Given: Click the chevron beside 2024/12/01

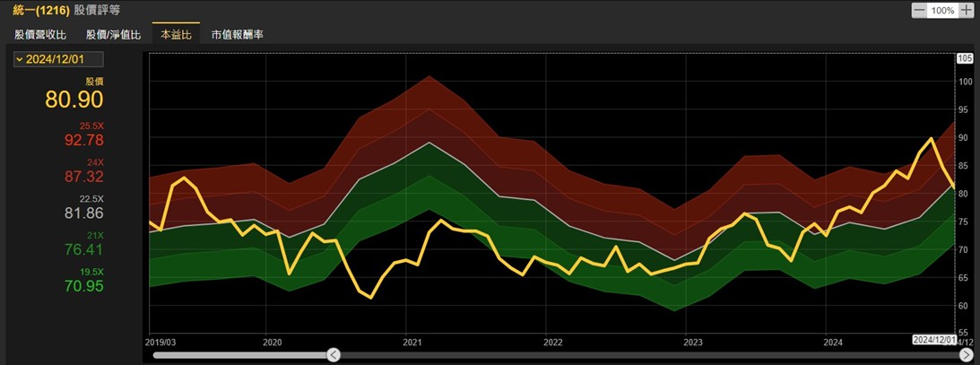Looking at the screenshot, I should (x=19, y=59).
